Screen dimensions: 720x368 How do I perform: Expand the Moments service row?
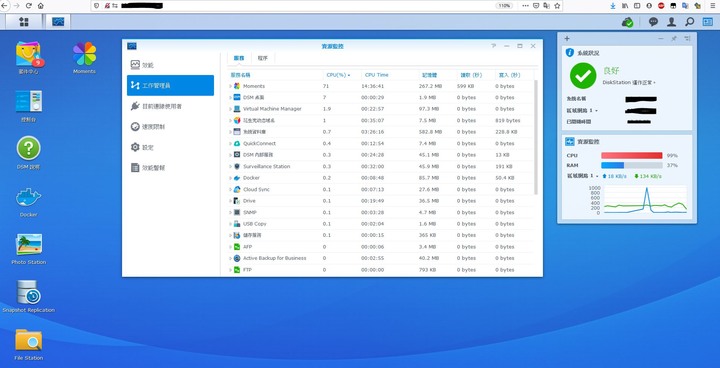point(231,86)
